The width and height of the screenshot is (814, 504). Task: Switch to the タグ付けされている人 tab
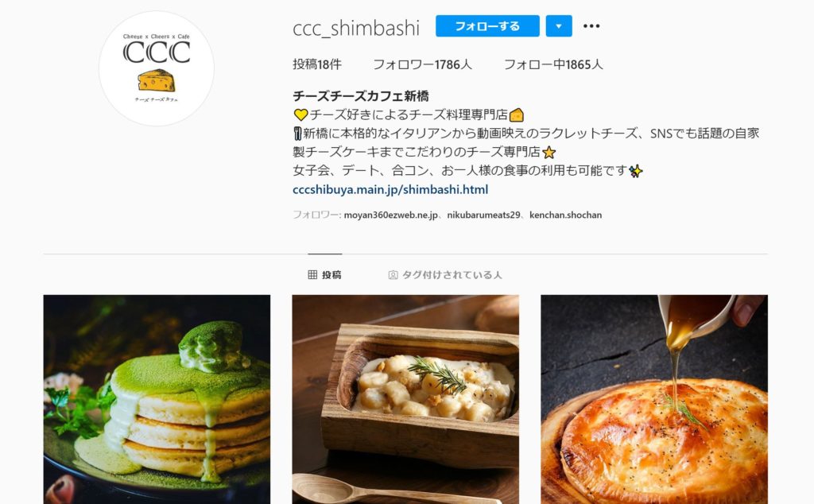445,274
